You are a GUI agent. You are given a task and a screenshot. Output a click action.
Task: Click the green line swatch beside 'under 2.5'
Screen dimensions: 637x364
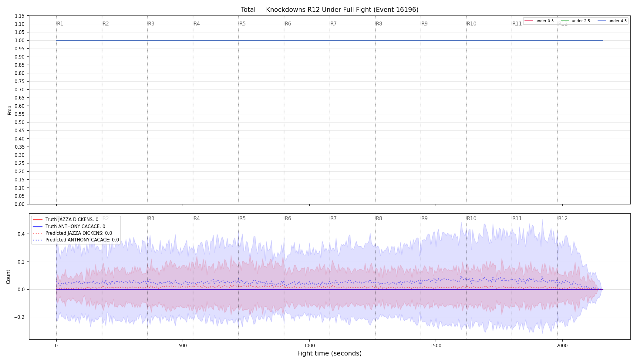[565, 21]
